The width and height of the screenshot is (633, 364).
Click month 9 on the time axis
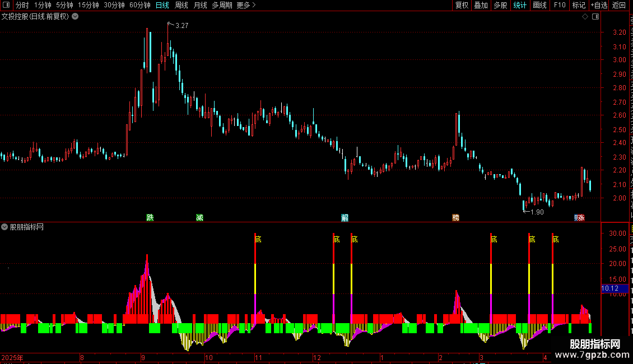coord(143,357)
